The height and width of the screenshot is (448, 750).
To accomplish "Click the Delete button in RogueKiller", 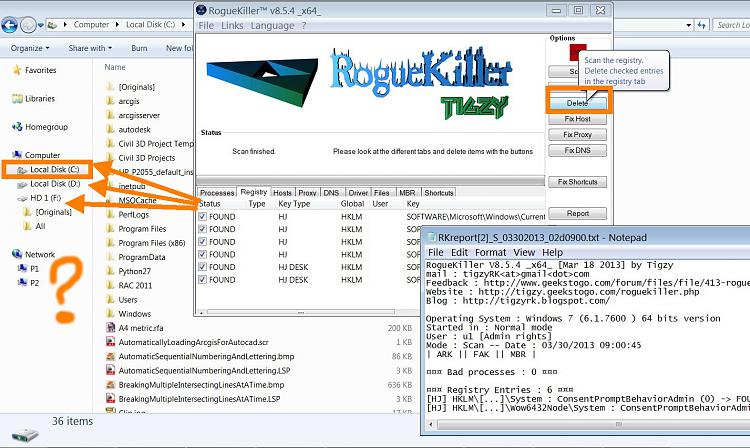I will [x=578, y=103].
